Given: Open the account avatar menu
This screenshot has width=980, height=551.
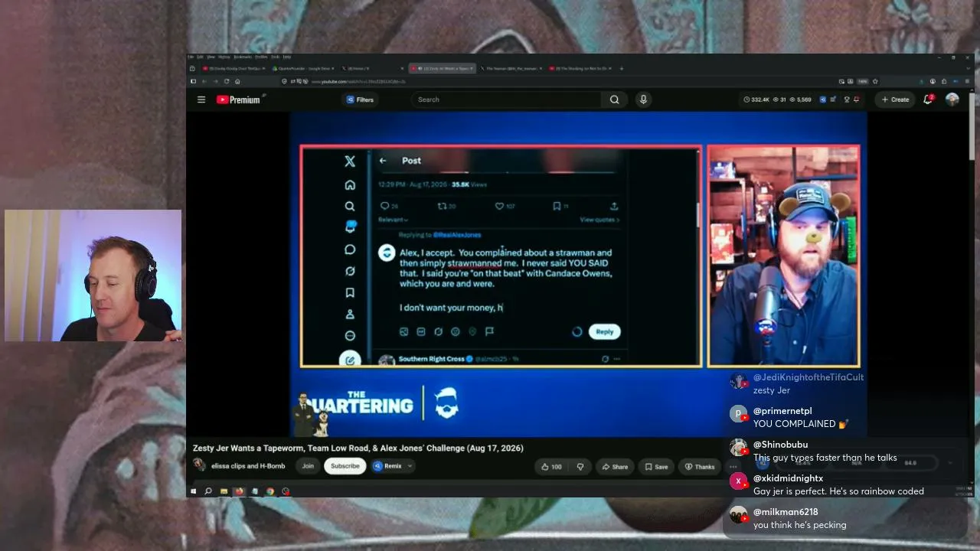Looking at the screenshot, I should tap(952, 99).
